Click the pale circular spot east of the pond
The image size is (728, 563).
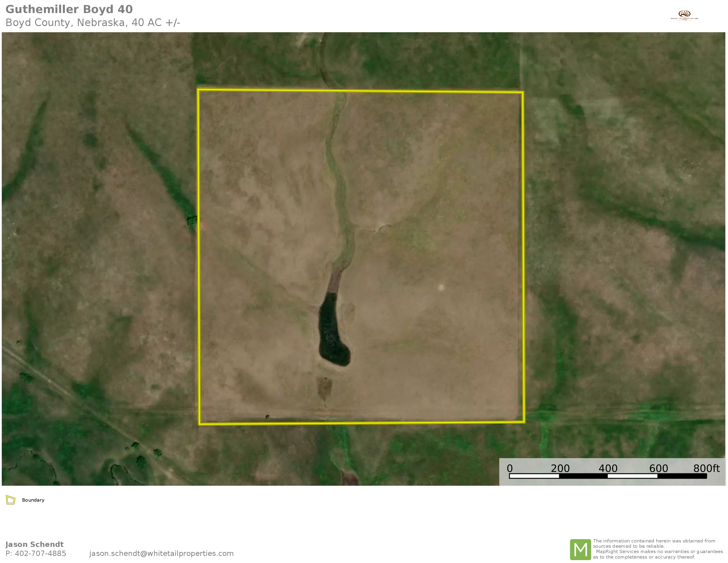(441, 287)
